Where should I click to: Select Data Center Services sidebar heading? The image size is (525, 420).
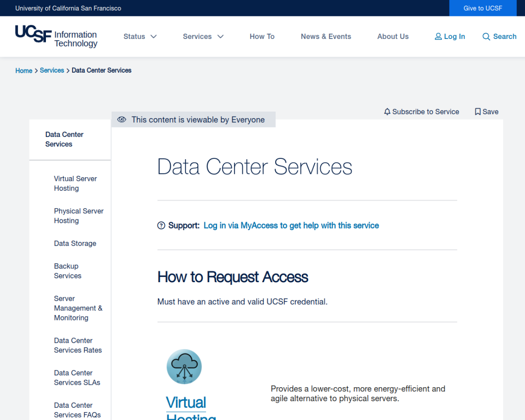[x=64, y=139]
